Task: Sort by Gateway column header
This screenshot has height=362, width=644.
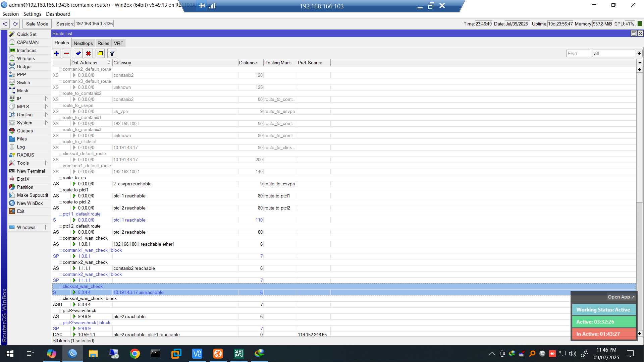Action: (175, 63)
